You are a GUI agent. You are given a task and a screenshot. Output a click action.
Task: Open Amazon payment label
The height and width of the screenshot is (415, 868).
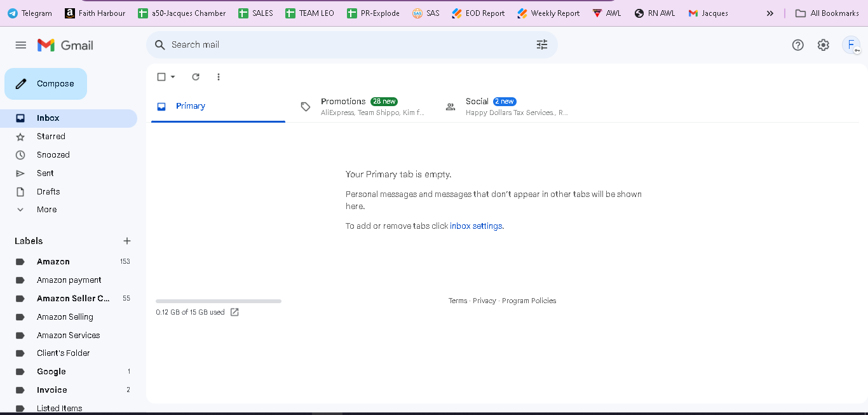pyautogui.click(x=69, y=280)
